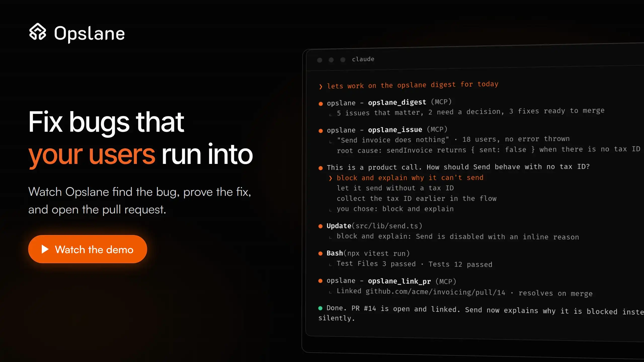
Task: Click the claude terminal title
Action: click(x=363, y=59)
